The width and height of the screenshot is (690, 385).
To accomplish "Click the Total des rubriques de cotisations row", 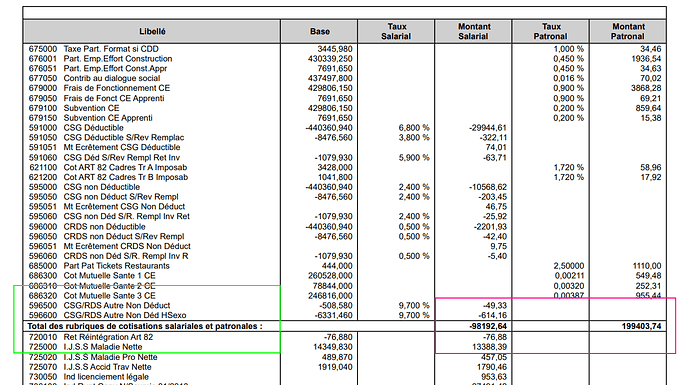I will click(345, 326).
